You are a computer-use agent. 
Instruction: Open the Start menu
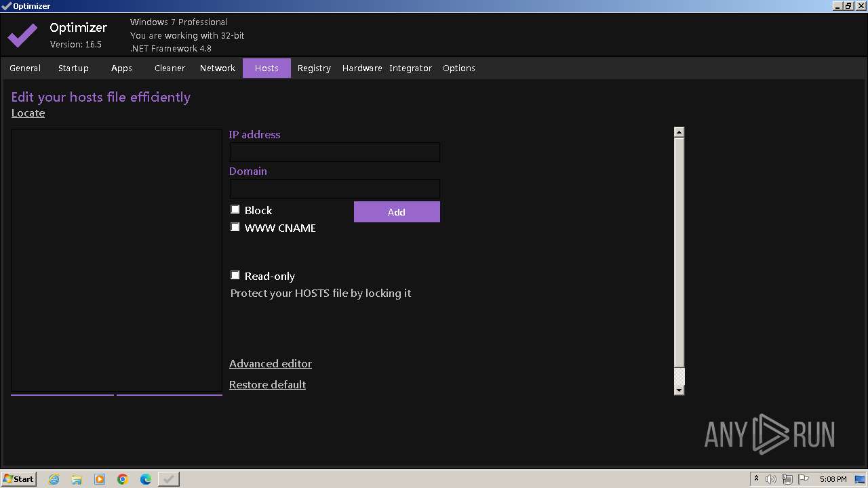18,479
